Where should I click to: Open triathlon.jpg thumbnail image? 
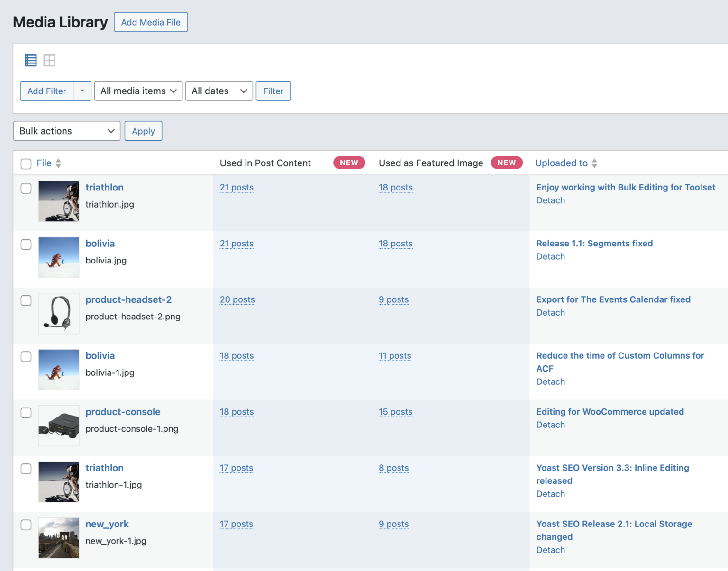click(59, 201)
